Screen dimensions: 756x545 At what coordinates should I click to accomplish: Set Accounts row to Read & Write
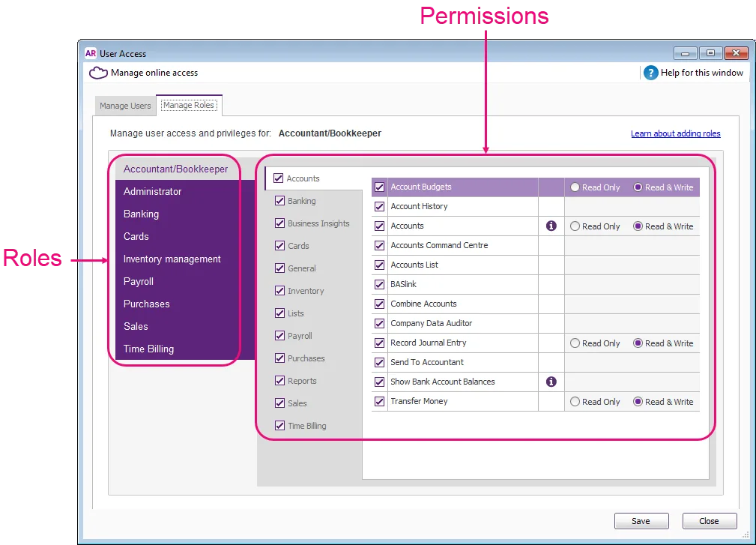click(x=638, y=226)
